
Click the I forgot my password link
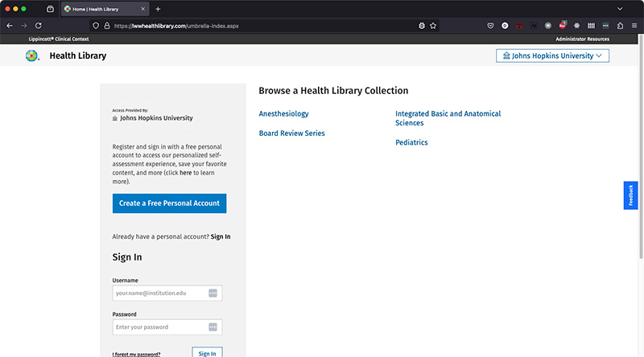[136, 354]
